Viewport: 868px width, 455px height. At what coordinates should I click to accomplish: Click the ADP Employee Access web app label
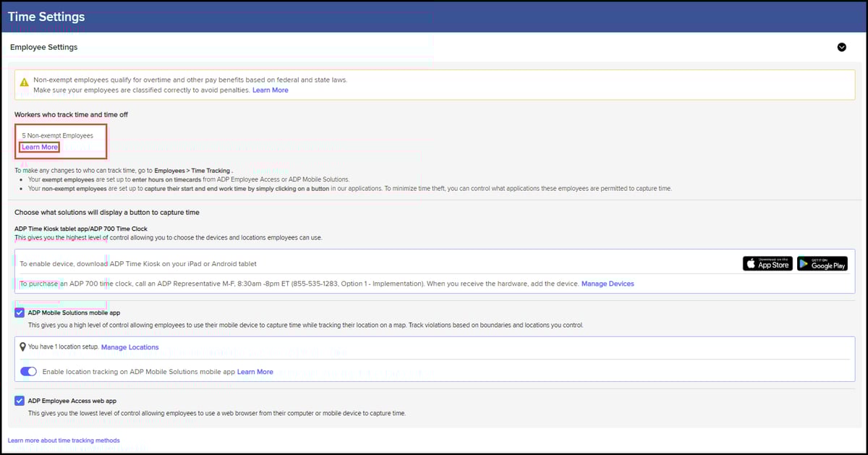click(72, 401)
